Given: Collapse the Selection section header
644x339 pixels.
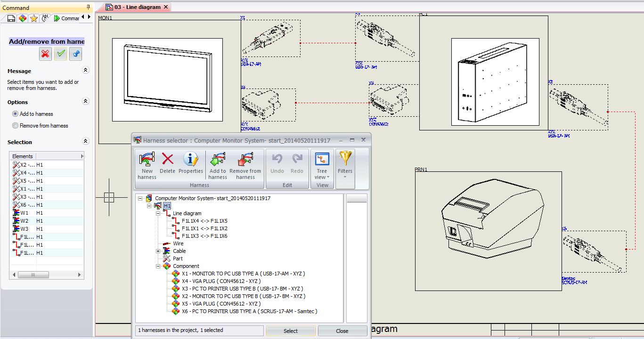Looking at the screenshot, I should 85,142.
